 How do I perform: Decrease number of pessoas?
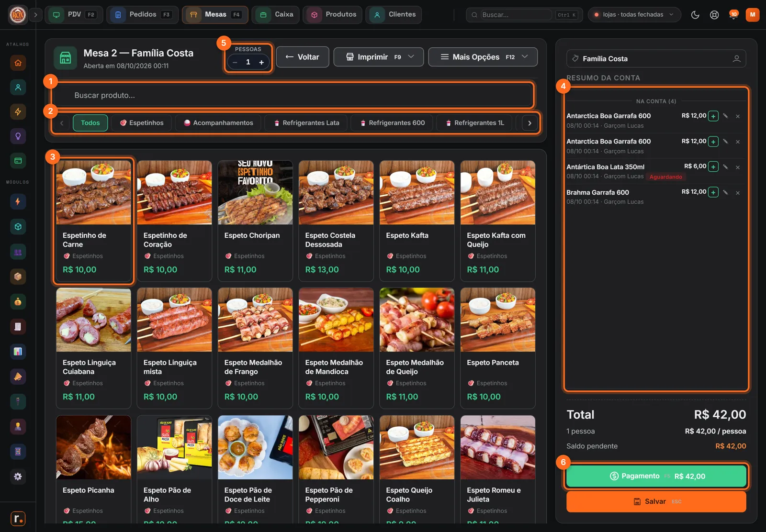click(x=235, y=62)
